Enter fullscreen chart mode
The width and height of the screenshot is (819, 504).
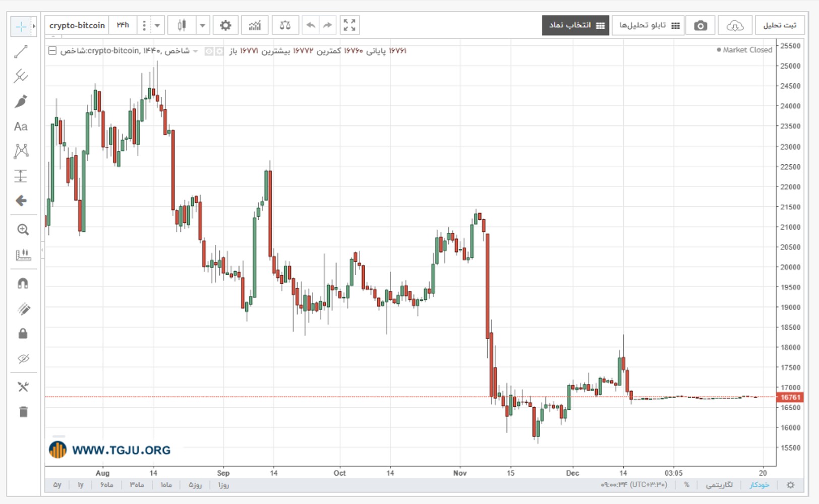349,25
